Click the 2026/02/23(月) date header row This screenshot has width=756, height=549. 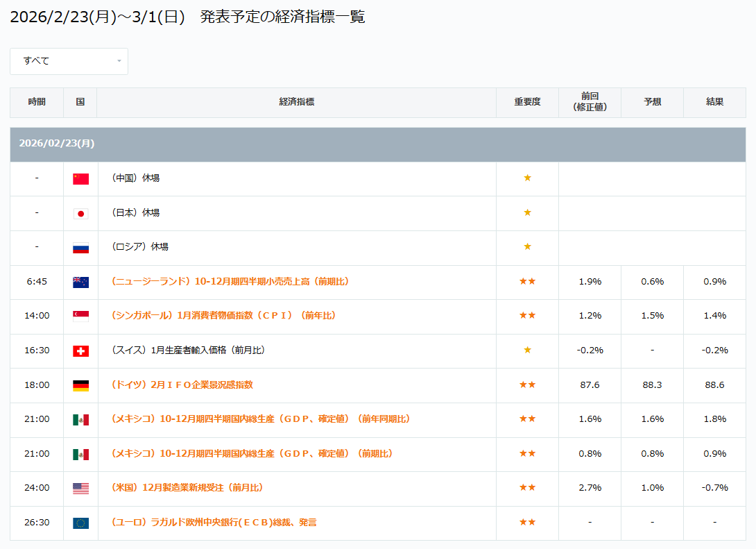[x=377, y=144]
